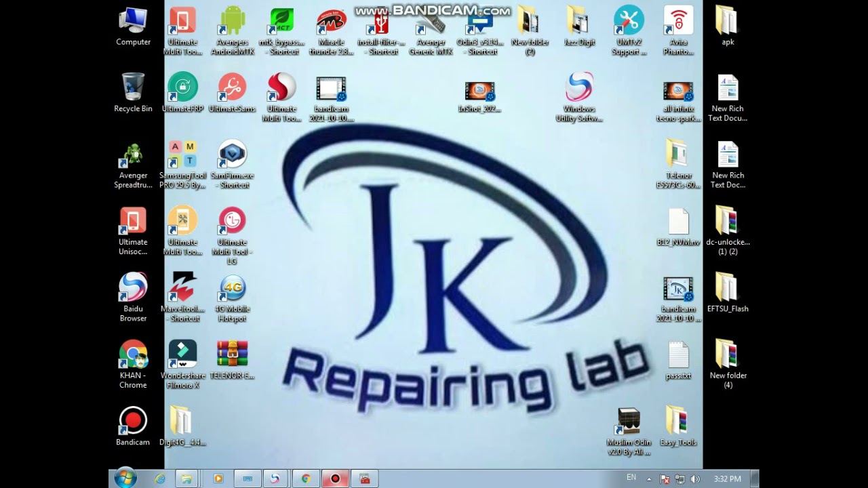The height and width of the screenshot is (488, 868).
Task: Open pass.txt text file
Action: pos(678,359)
